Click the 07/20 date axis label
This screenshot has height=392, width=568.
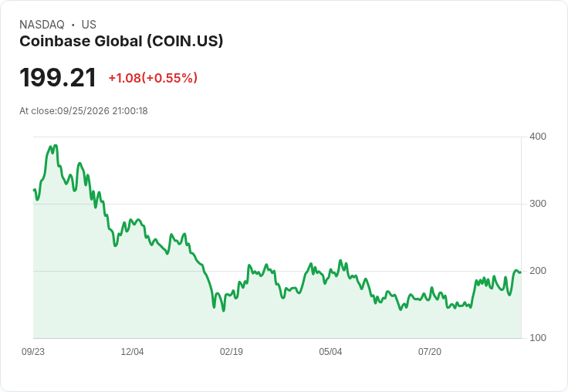(430, 352)
